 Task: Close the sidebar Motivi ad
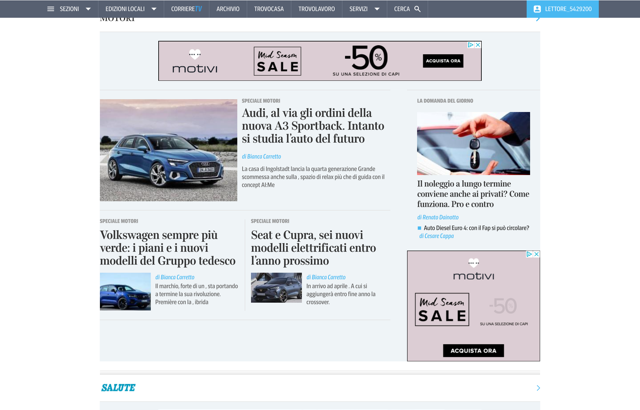pyautogui.click(x=536, y=254)
